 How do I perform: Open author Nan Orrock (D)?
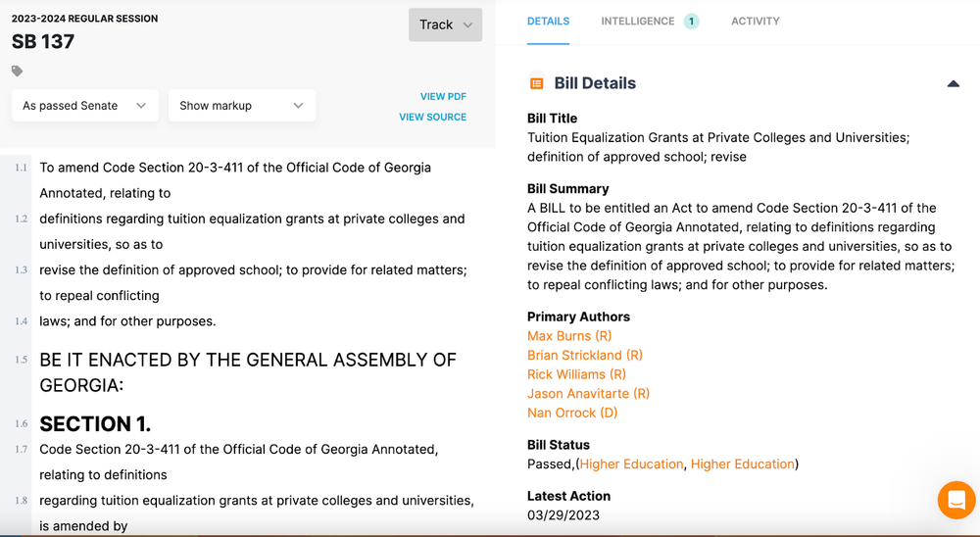[x=572, y=413]
